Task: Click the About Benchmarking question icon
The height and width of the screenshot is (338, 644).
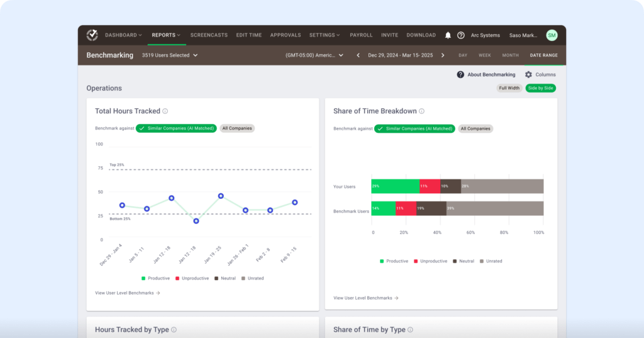Action: pos(460,75)
